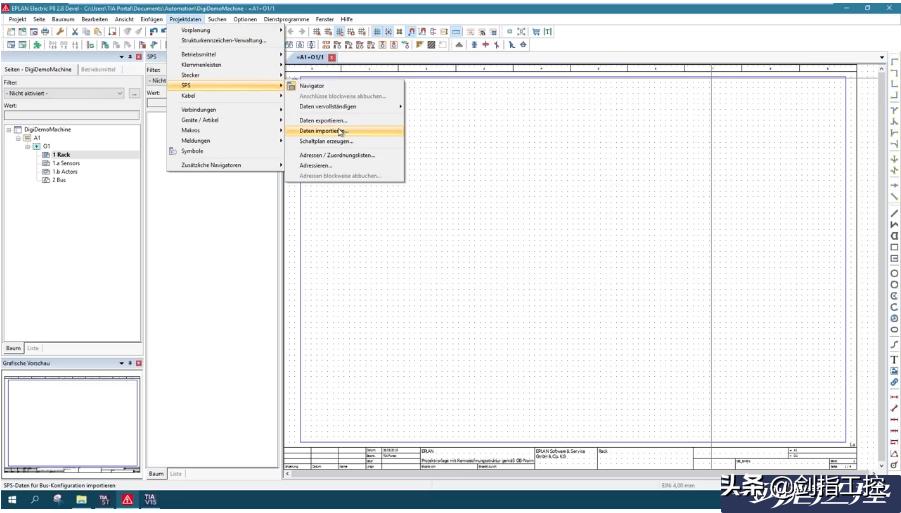Click the undo arrow icon
The height and width of the screenshot is (513, 901).
[153, 32]
